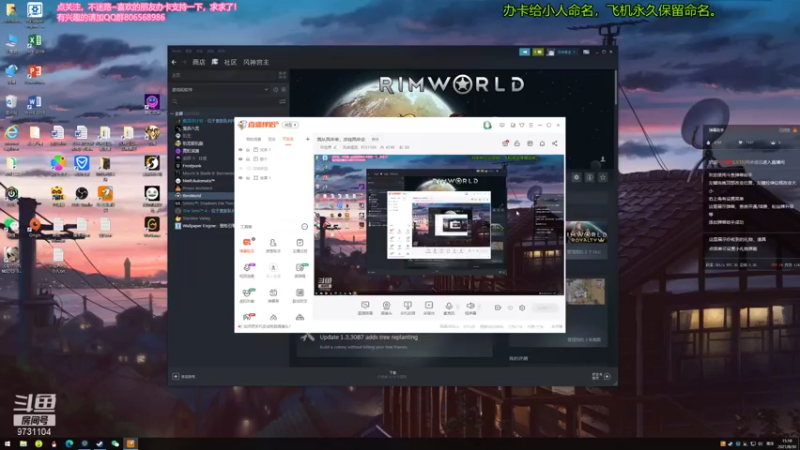Open the green avatar icon in Douyu title bar

click(x=487, y=125)
